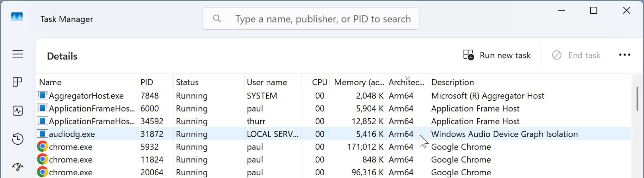The height and width of the screenshot is (178, 644).
Task: Sort by the User name column header
Action: [x=267, y=82]
